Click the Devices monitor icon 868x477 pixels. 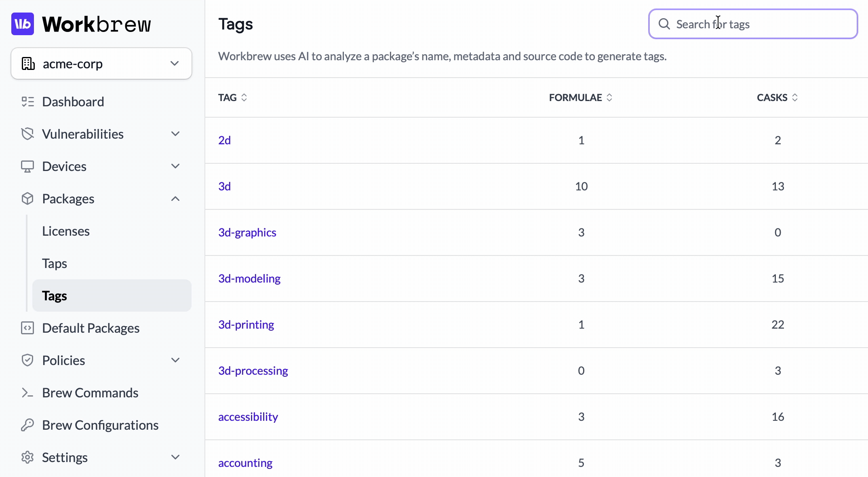pos(27,166)
